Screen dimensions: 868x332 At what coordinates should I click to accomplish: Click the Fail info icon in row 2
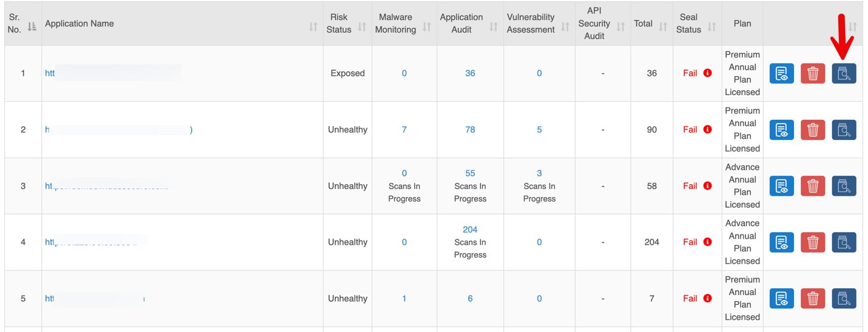coord(707,130)
